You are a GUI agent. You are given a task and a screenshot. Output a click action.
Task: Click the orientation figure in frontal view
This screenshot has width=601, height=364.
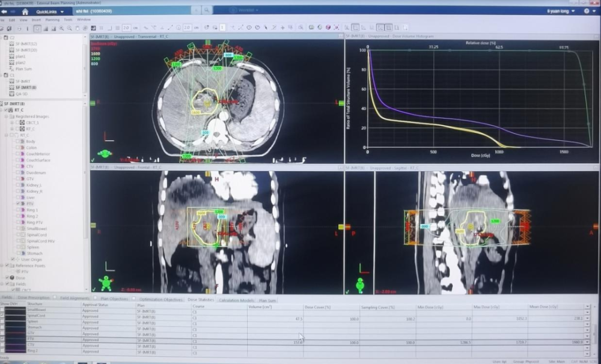[x=106, y=284]
